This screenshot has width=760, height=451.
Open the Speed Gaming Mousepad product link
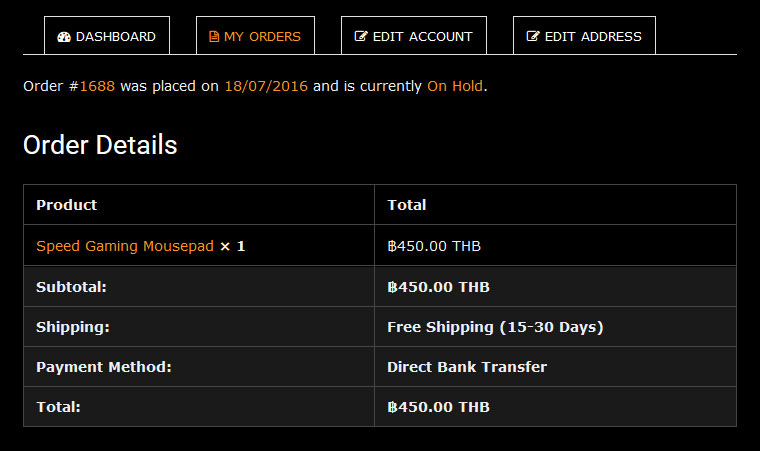[125, 246]
